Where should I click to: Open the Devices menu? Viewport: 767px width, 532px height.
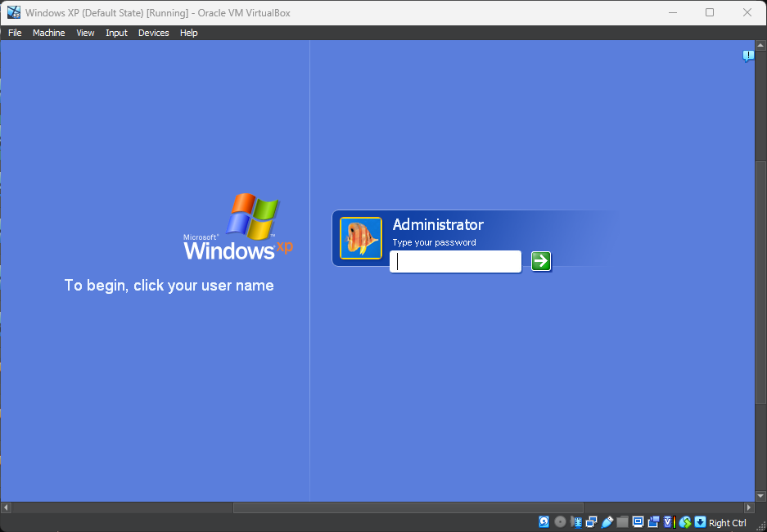click(x=154, y=33)
